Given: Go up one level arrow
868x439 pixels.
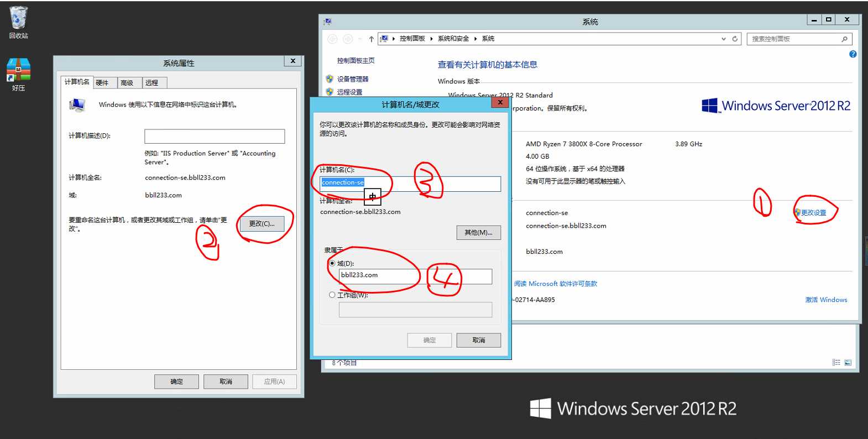Looking at the screenshot, I should [371, 39].
